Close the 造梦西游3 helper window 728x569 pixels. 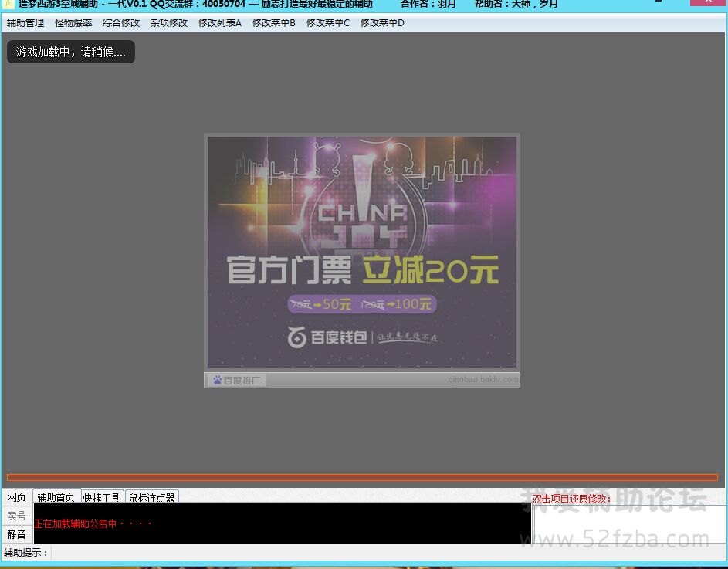coord(708,2)
